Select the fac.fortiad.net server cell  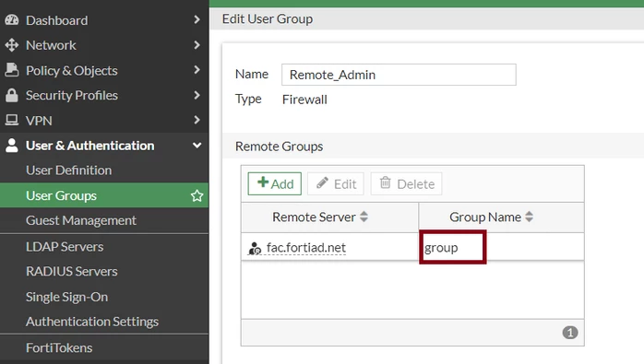329,248
